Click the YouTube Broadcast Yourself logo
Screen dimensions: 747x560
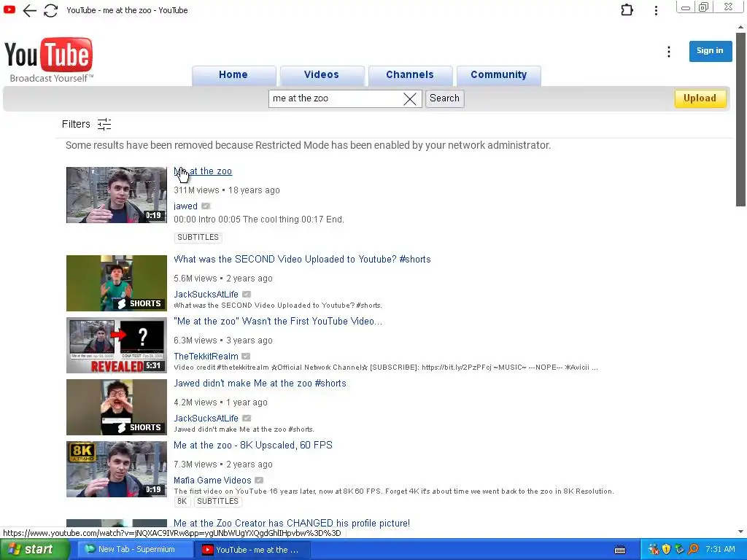point(49,60)
